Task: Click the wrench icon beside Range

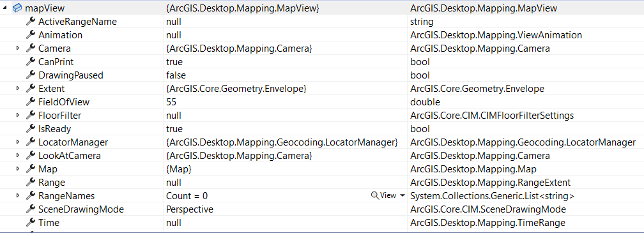Action: point(31,182)
